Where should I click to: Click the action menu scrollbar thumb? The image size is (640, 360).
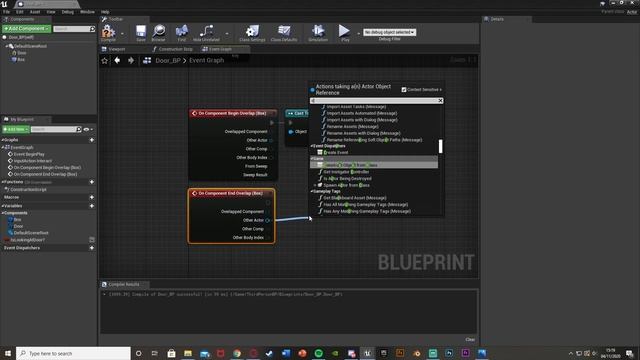pos(440,147)
